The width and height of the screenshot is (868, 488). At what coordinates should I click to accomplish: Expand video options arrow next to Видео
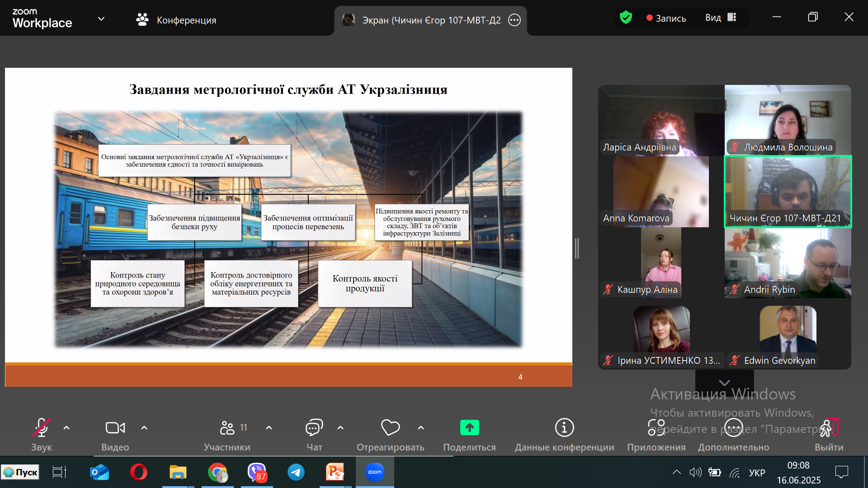[144, 427]
